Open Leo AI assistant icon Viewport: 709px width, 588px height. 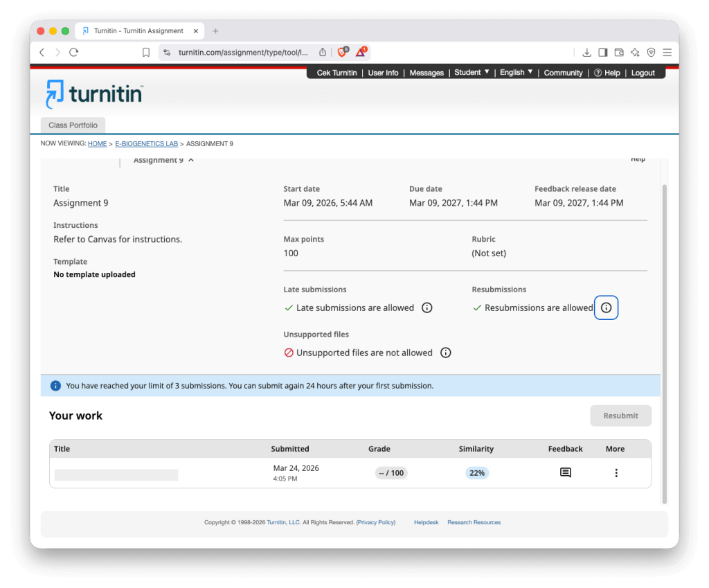click(636, 53)
